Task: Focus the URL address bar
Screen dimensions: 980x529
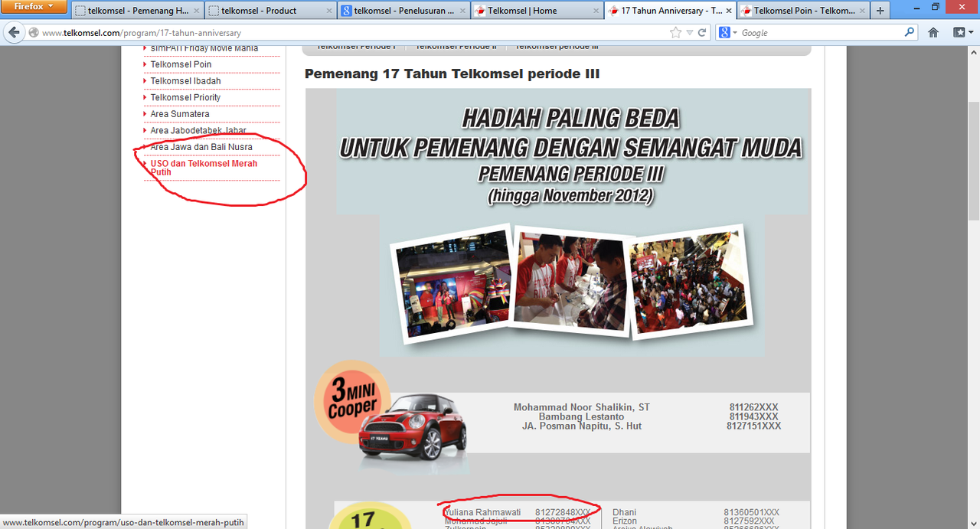Action: point(352,33)
